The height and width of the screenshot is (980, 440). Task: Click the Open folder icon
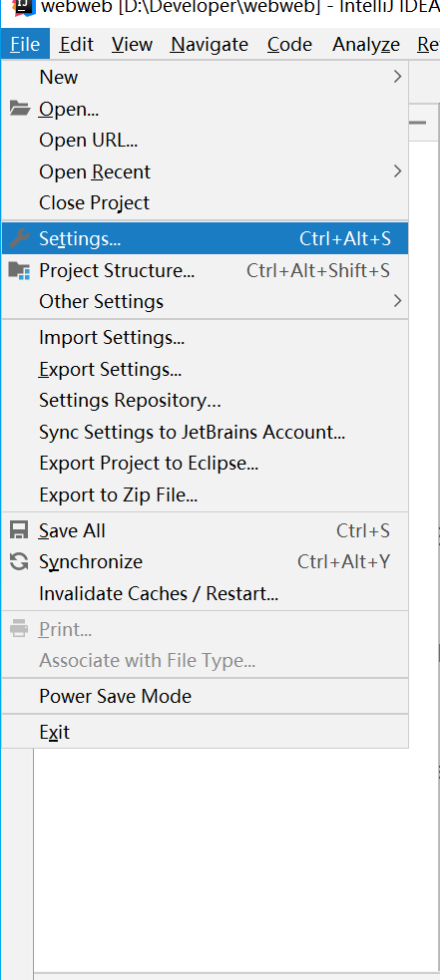click(19, 109)
